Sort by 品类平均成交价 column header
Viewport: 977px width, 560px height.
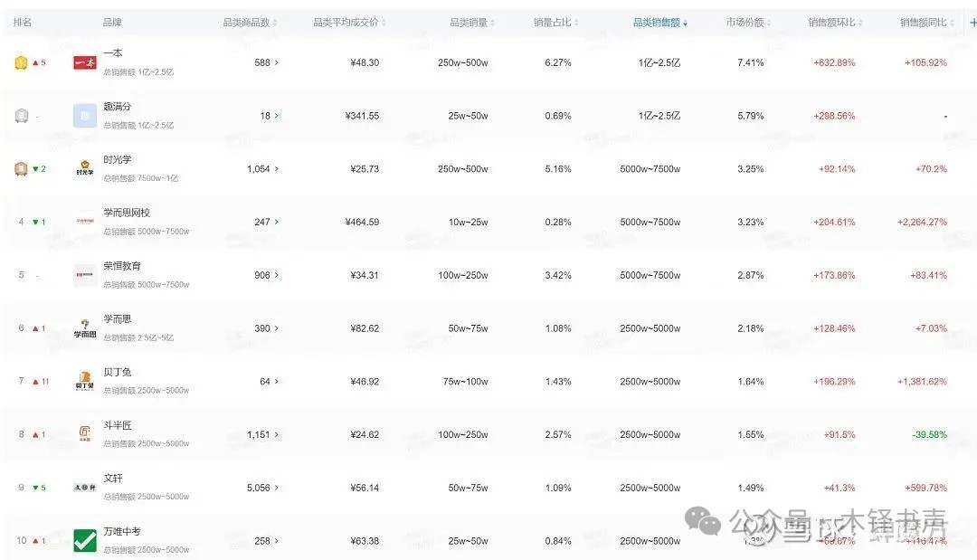(349, 23)
